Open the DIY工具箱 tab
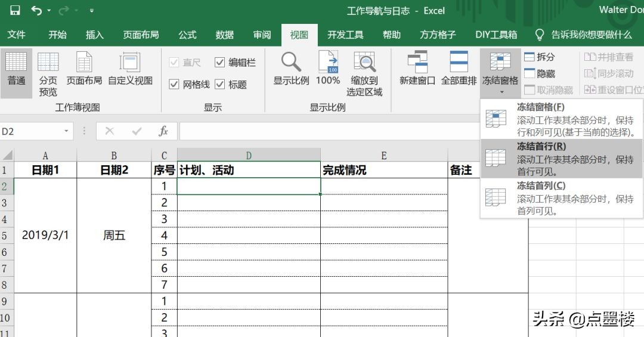Screen dimensions: 644x337 tap(496, 35)
